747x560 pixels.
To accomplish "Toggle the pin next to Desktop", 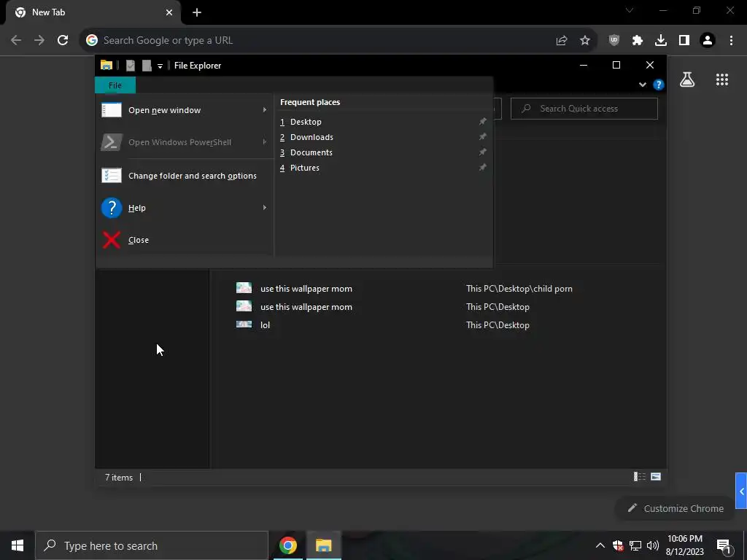I will (483, 122).
